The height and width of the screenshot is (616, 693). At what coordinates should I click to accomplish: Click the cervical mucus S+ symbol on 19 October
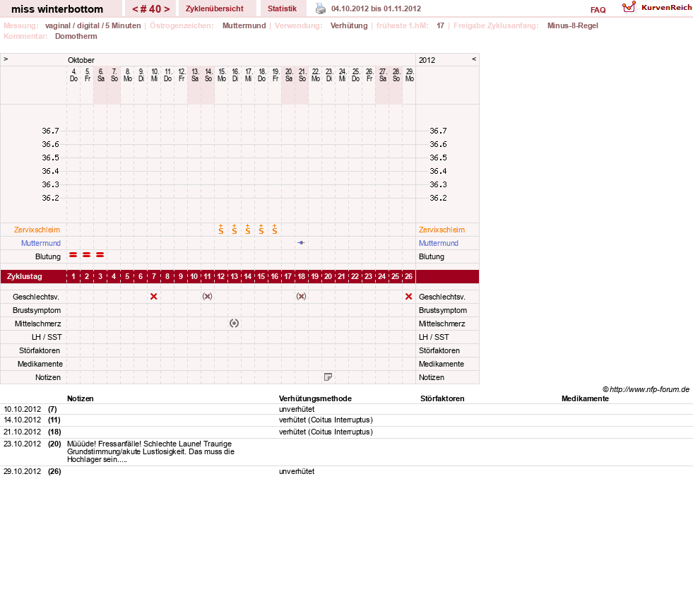(x=275, y=229)
